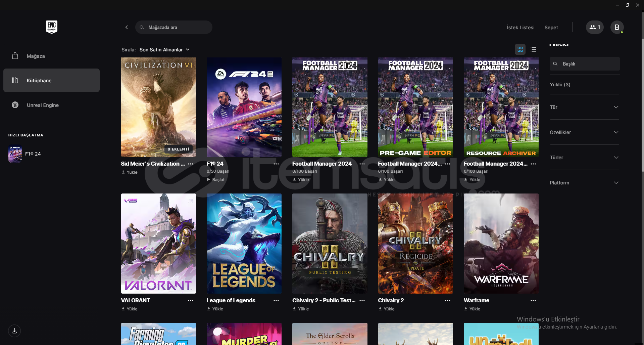Install Football Manager Resource Archiver
The image size is (644, 345).
coord(472,180)
